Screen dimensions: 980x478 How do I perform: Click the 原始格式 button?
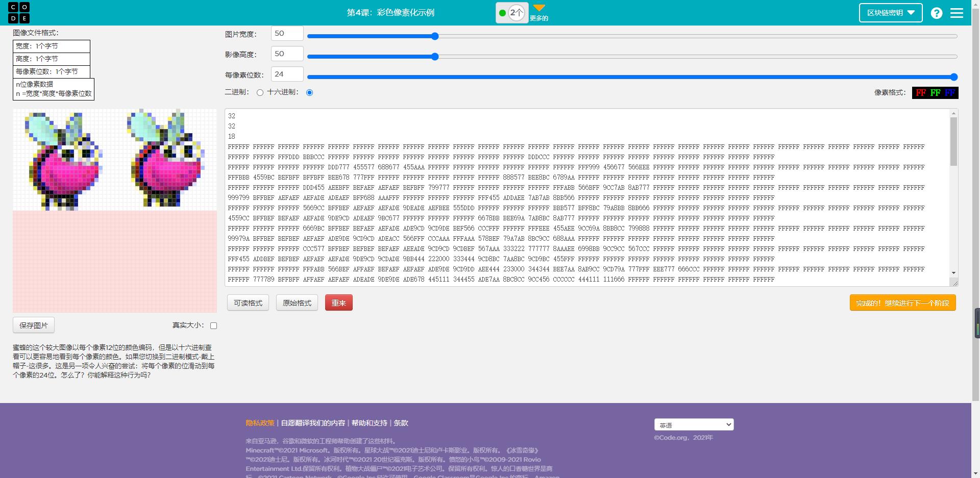pos(297,303)
